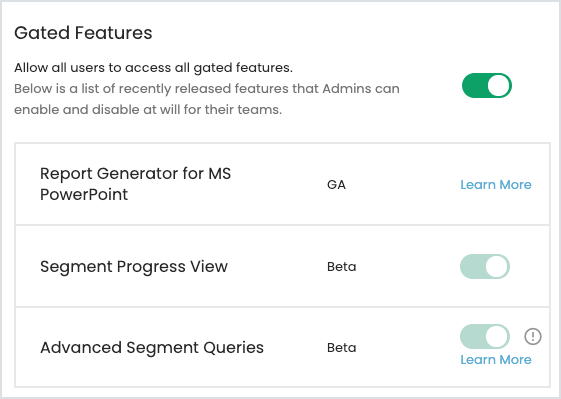
Task: Click the Gated Features heading
Action: click(x=83, y=33)
